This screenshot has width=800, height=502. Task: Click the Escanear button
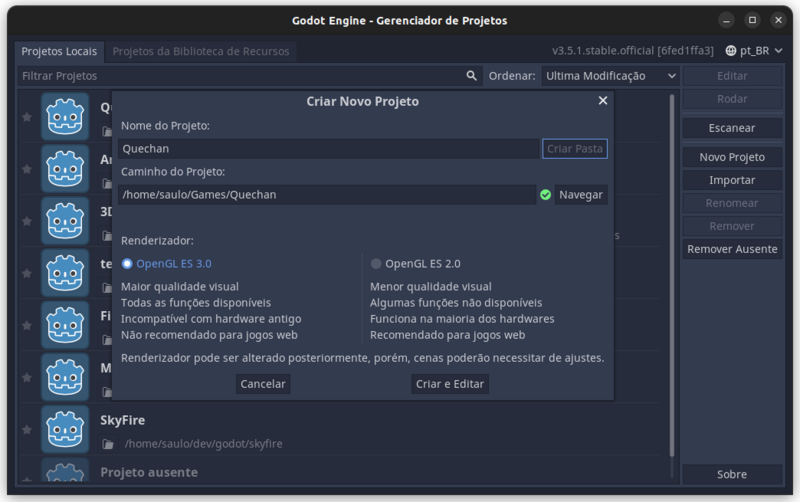[732, 128]
